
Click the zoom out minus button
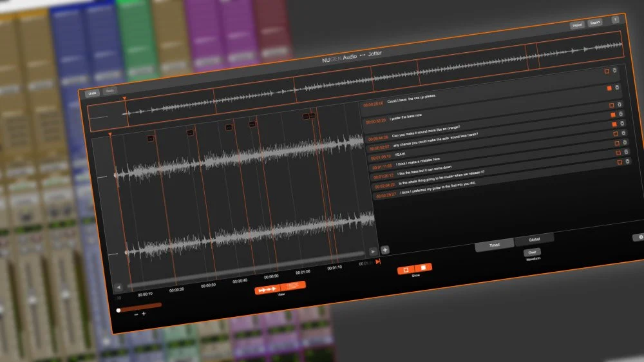136,314
